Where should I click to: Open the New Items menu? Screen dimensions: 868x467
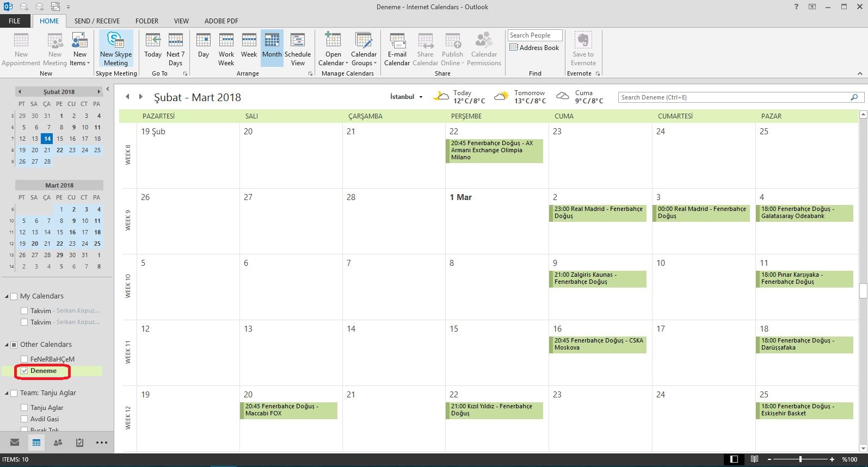(79, 49)
